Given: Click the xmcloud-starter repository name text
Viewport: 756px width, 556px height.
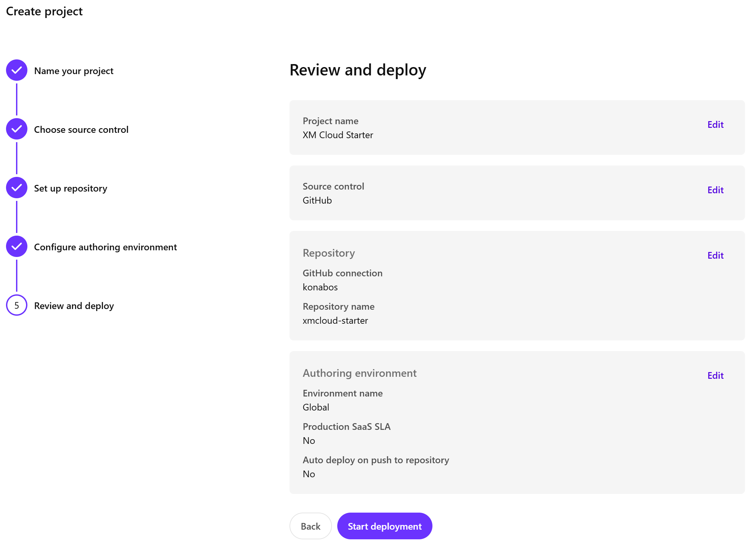Looking at the screenshot, I should [335, 321].
